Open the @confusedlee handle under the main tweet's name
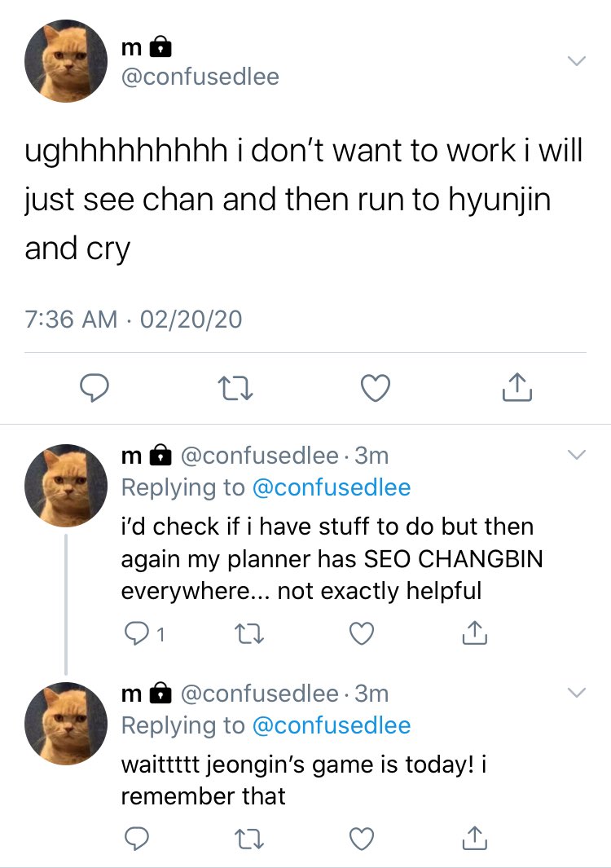This screenshot has width=611, height=868. tap(200, 77)
